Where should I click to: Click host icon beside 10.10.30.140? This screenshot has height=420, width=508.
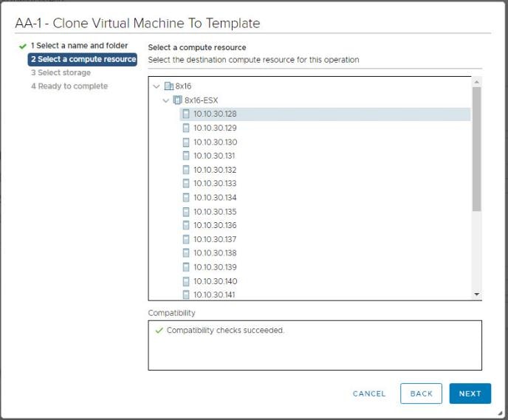click(x=186, y=281)
